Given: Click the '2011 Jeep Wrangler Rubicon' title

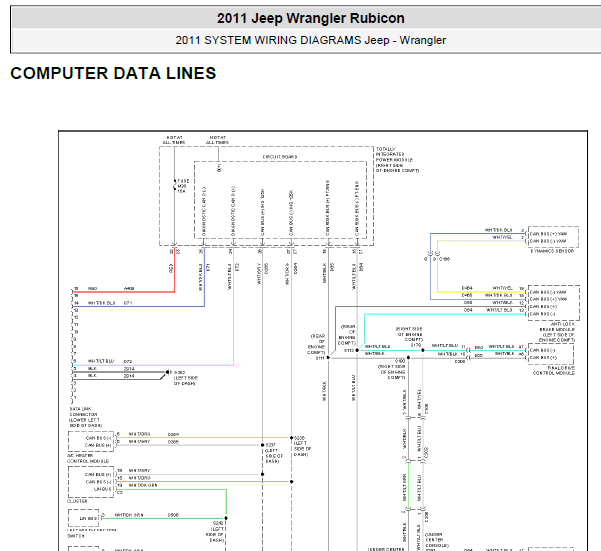Looking at the screenshot, I should point(310,18).
